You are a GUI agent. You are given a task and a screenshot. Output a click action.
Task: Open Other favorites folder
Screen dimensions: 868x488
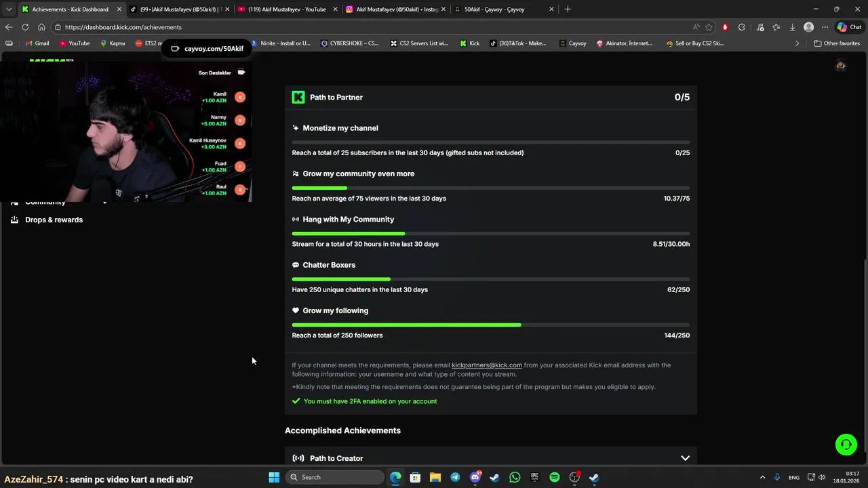(x=837, y=43)
